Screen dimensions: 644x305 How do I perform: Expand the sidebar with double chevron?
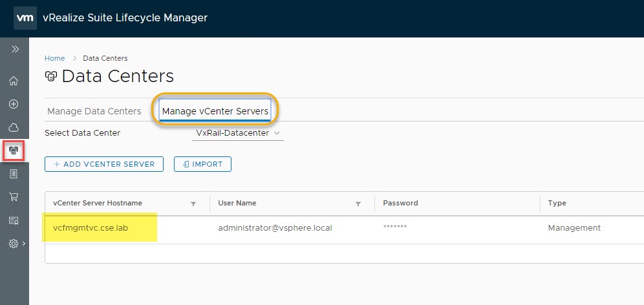(x=15, y=49)
